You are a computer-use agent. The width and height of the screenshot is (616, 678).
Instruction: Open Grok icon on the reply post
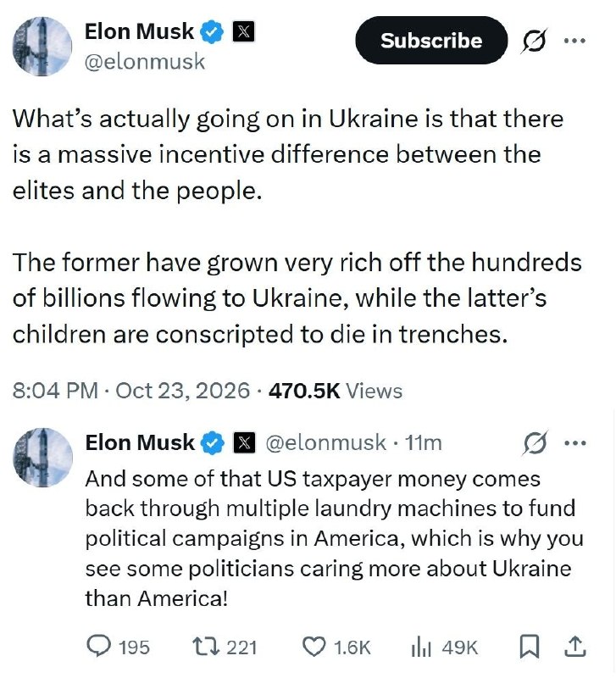[x=536, y=442]
